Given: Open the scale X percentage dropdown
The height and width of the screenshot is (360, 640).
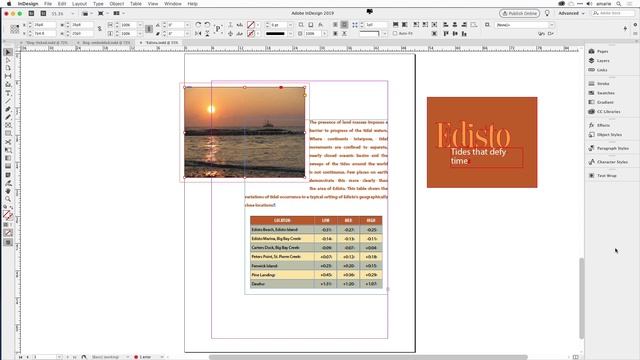Looking at the screenshot, I should click(x=140, y=25).
